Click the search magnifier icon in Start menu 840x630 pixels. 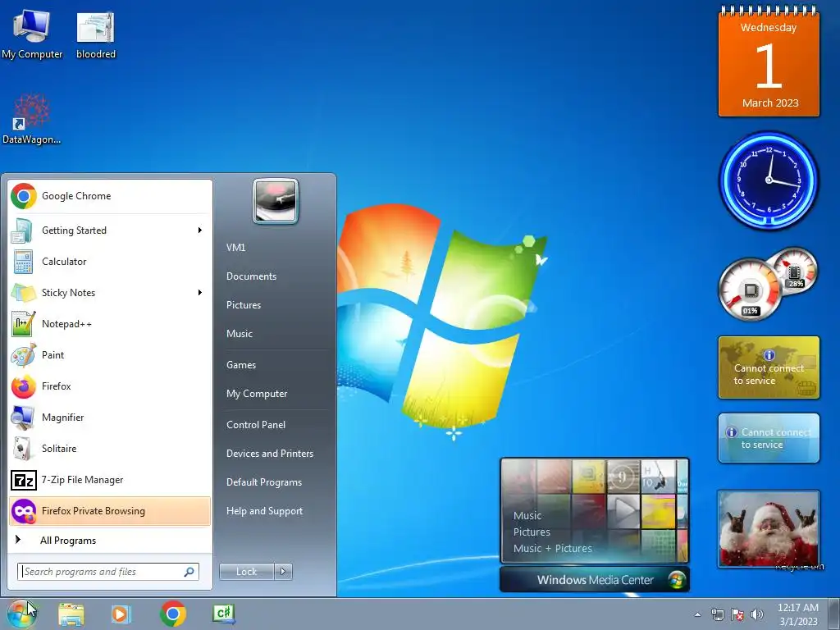click(189, 572)
